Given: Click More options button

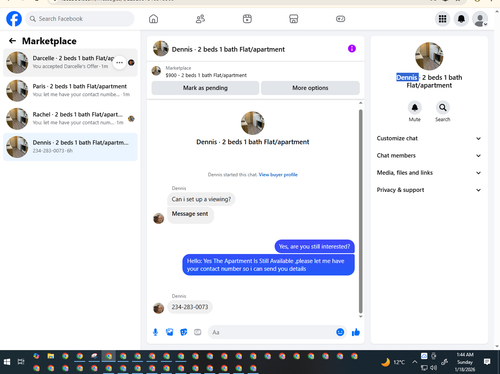Looking at the screenshot, I should click(x=310, y=88).
